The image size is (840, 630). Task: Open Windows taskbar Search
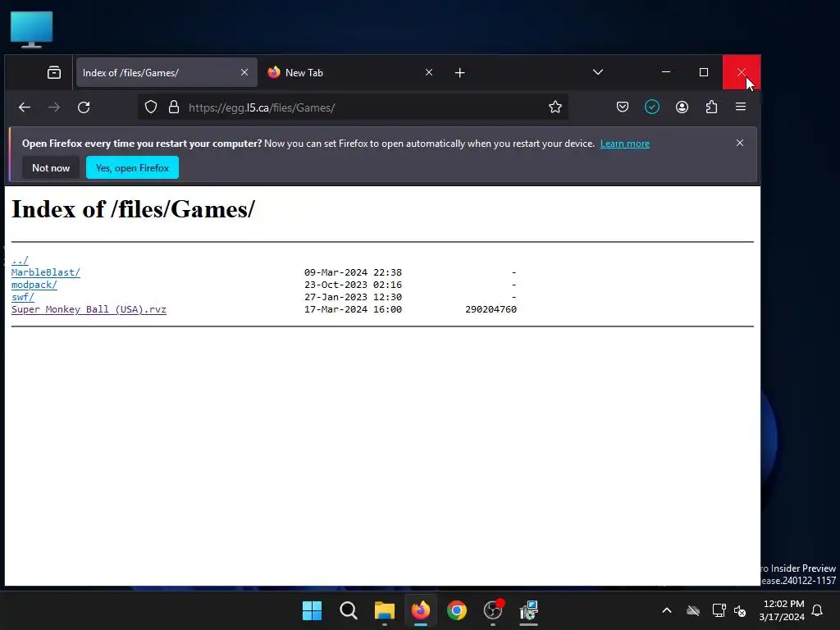pyautogui.click(x=348, y=610)
